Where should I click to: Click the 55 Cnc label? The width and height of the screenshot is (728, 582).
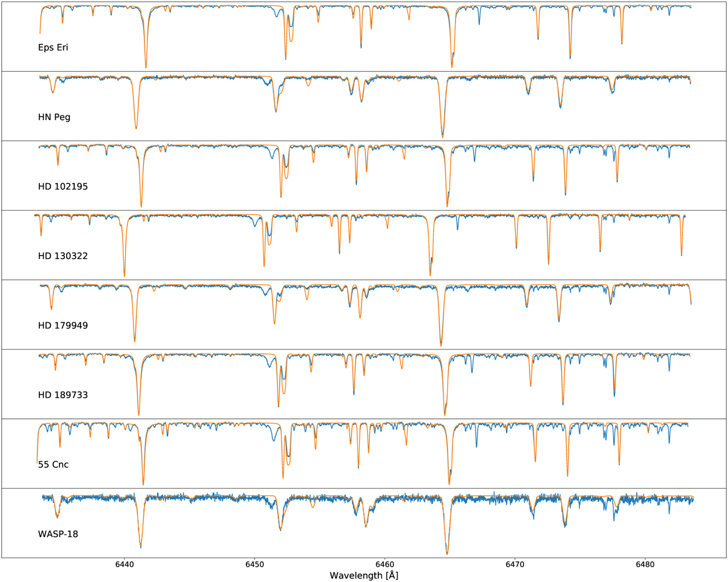coord(53,464)
